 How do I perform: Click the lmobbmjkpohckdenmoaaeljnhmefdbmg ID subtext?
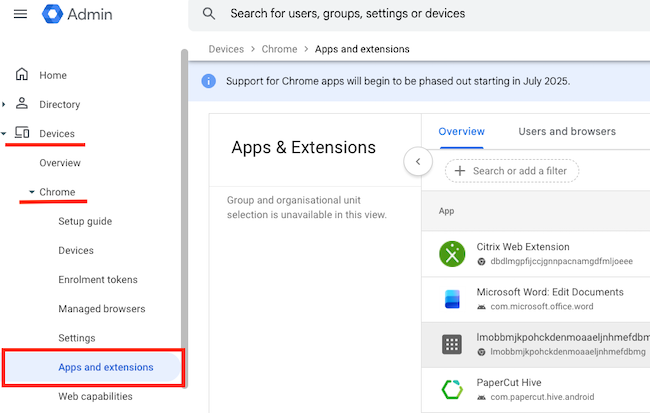pos(568,352)
